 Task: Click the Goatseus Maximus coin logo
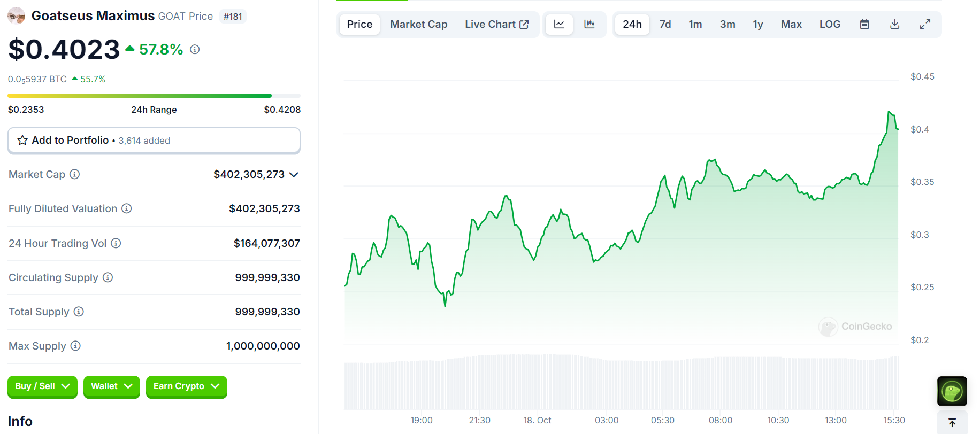tap(17, 16)
